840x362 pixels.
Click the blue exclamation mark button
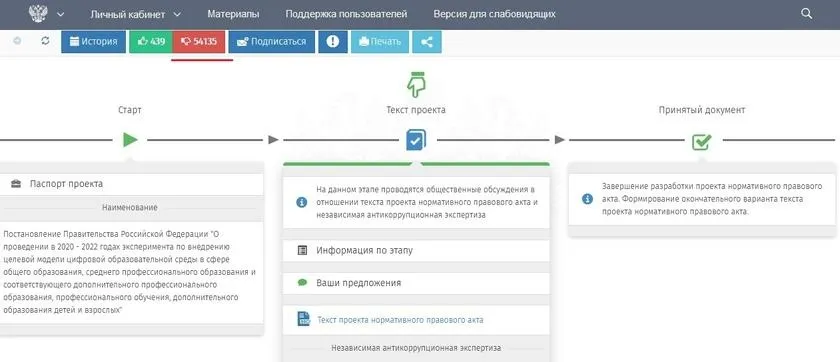point(333,42)
